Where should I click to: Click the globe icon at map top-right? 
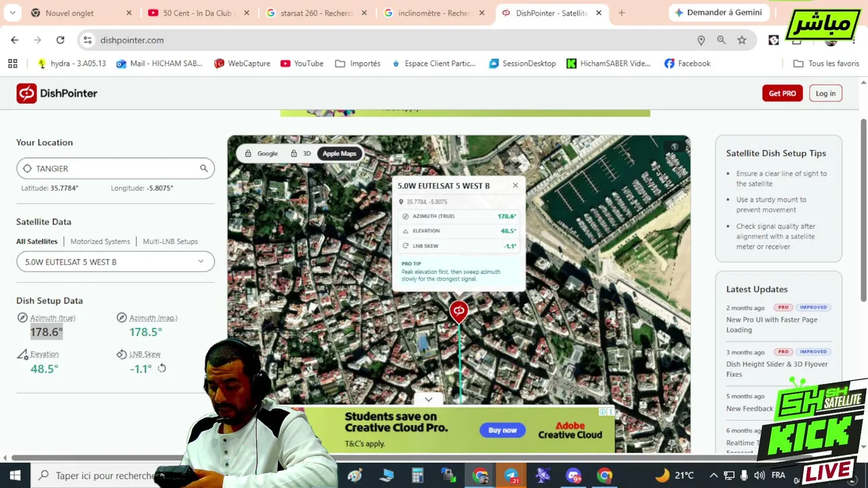(674, 146)
